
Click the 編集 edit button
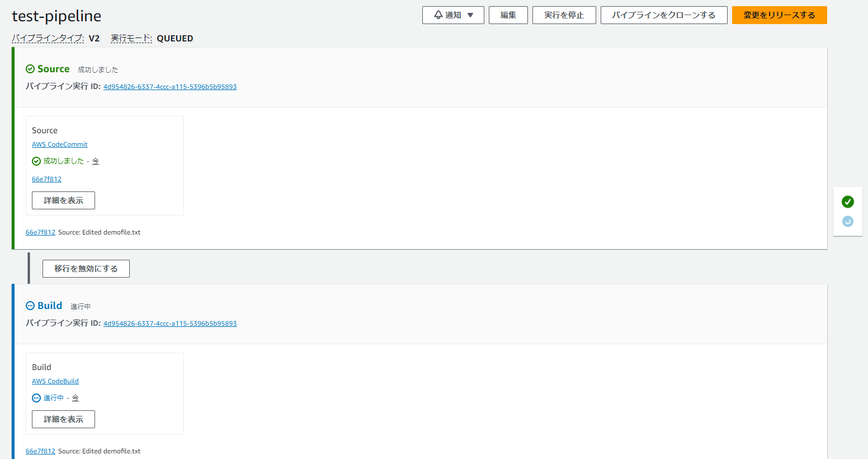[x=508, y=15]
